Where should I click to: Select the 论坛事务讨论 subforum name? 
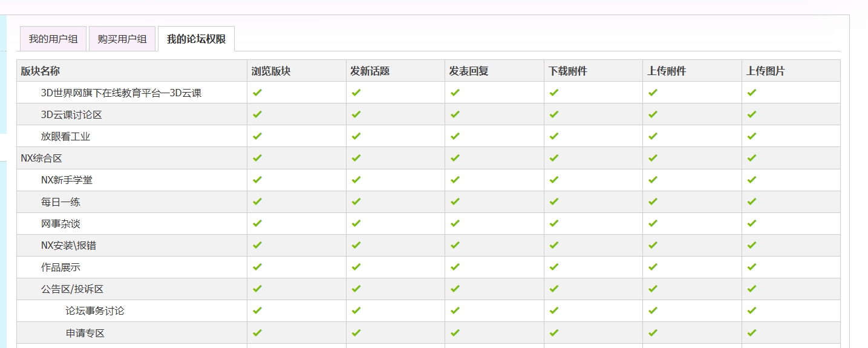(x=95, y=310)
